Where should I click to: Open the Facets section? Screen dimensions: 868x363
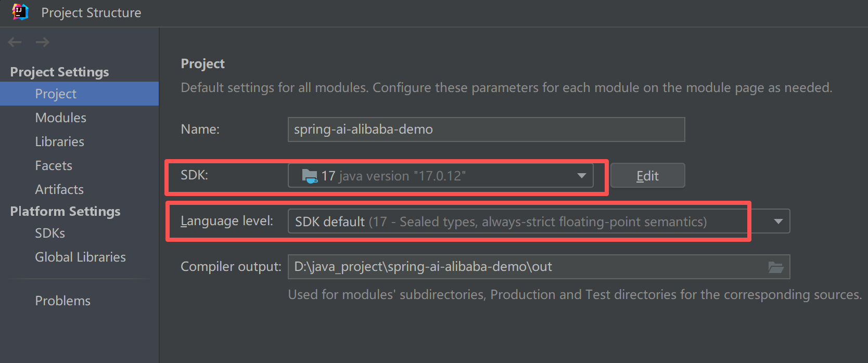pos(54,165)
